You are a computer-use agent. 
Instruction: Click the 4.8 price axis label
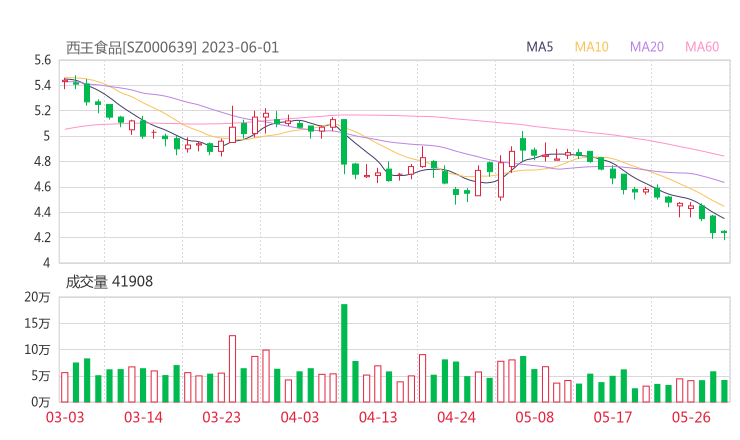pyautogui.click(x=42, y=162)
